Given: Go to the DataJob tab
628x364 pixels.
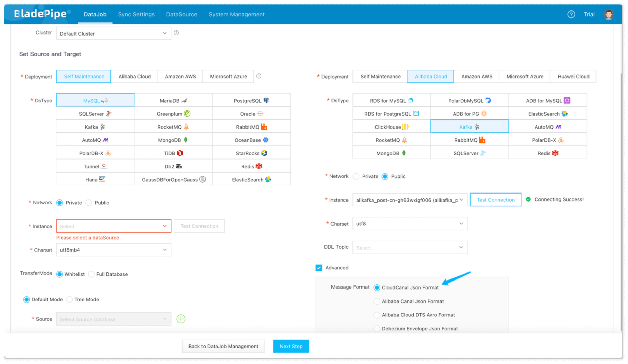Looking at the screenshot, I should tap(95, 14).
